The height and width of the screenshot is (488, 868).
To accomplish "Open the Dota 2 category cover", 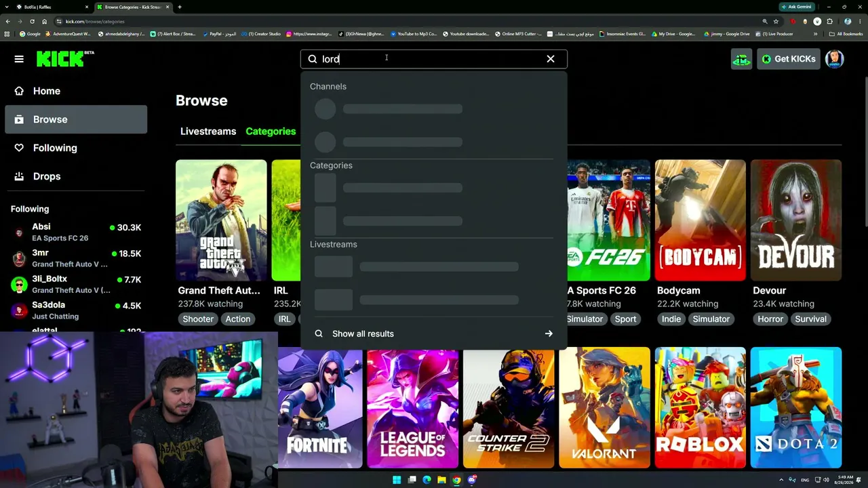I will point(796,407).
